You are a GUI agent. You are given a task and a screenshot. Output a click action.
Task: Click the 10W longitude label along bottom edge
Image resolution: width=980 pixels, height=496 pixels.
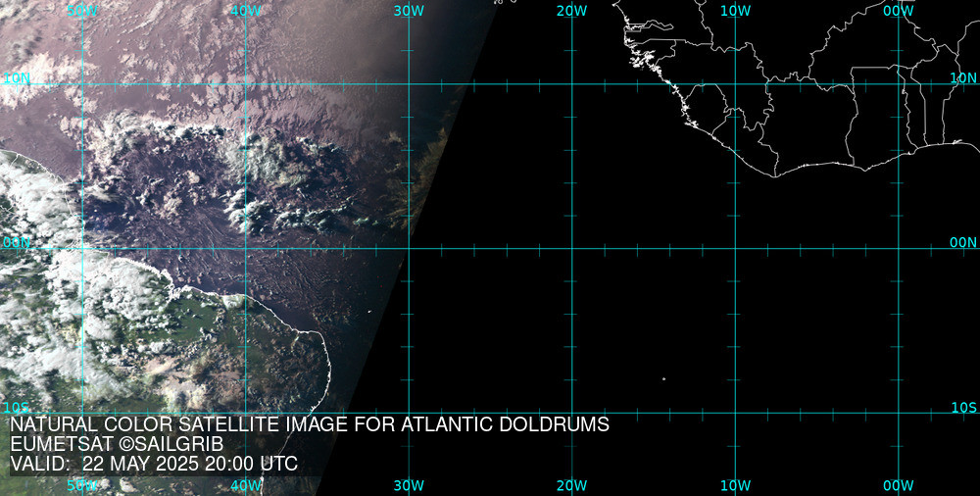tap(735, 485)
